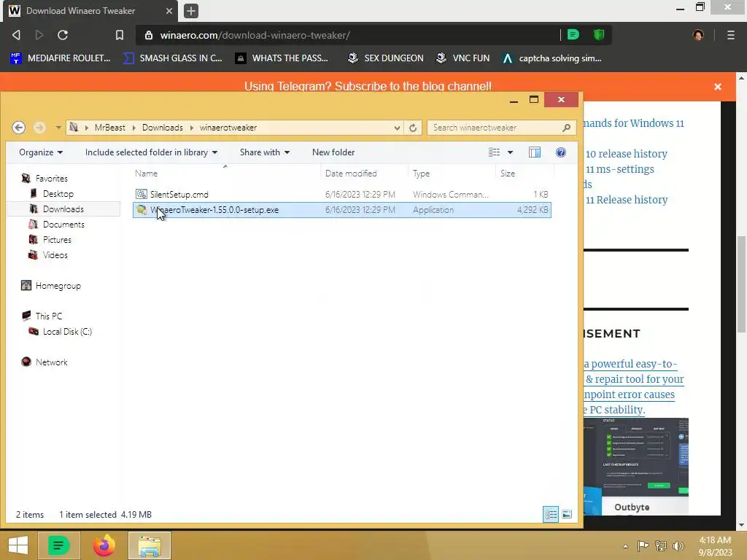Screen dimensions: 747x560
Task: Expand path arrow after MrBeast breadcrumb
Action: [134, 128]
